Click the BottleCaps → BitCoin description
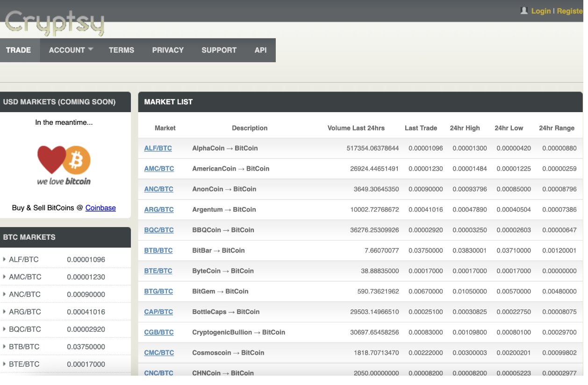 [x=226, y=312]
